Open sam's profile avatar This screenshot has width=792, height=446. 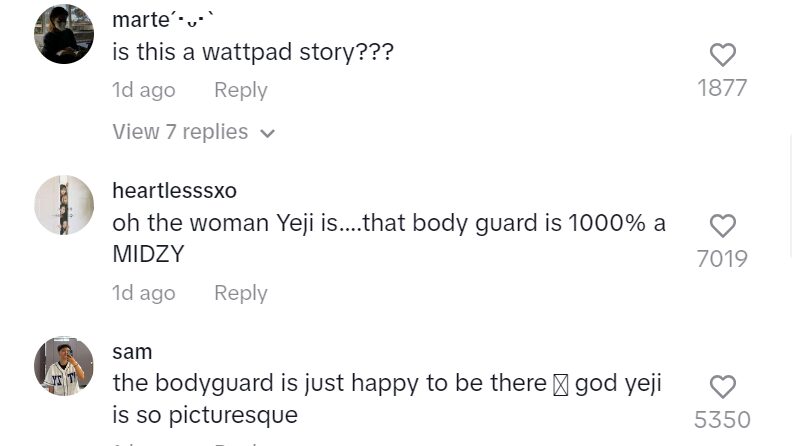64,366
